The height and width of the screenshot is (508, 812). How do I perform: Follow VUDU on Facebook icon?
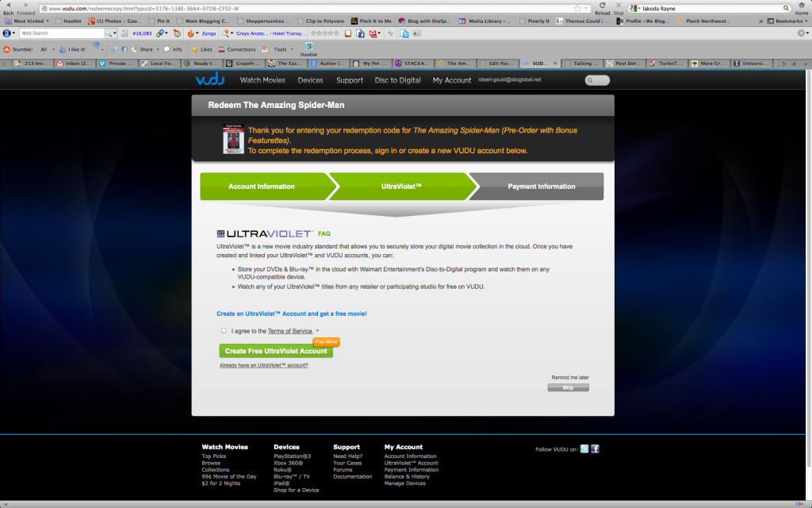[x=595, y=449]
